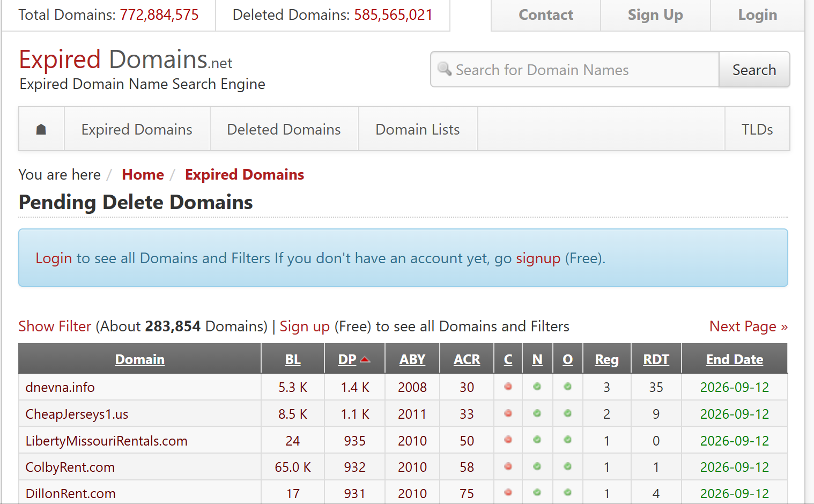
Task: Click red C dot in CheapJerseys1.us row
Action: pyautogui.click(x=508, y=413)
